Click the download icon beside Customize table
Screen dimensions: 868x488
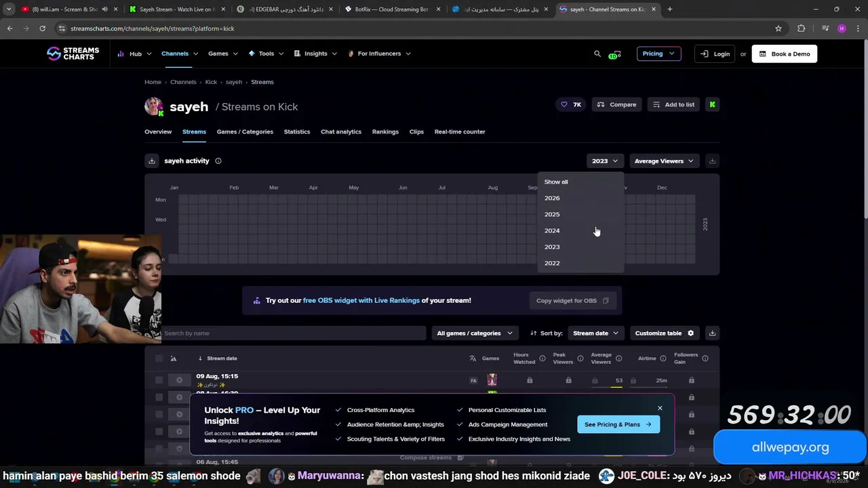click(x=712, y=333)
